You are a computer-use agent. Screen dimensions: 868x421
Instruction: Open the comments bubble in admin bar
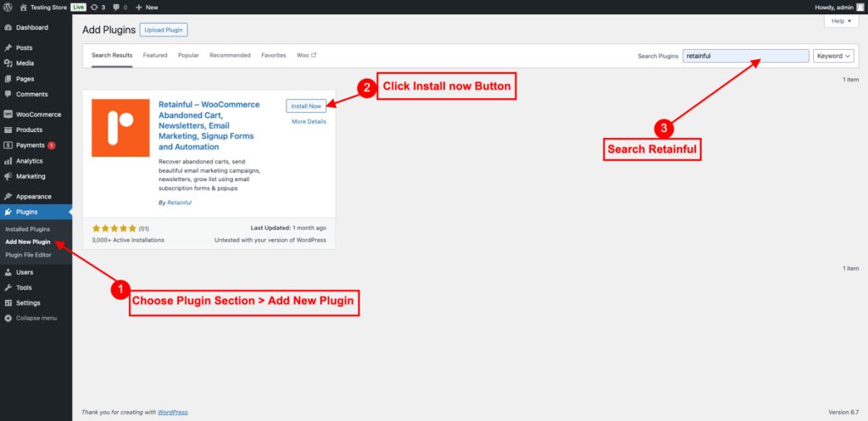[115, 7]
